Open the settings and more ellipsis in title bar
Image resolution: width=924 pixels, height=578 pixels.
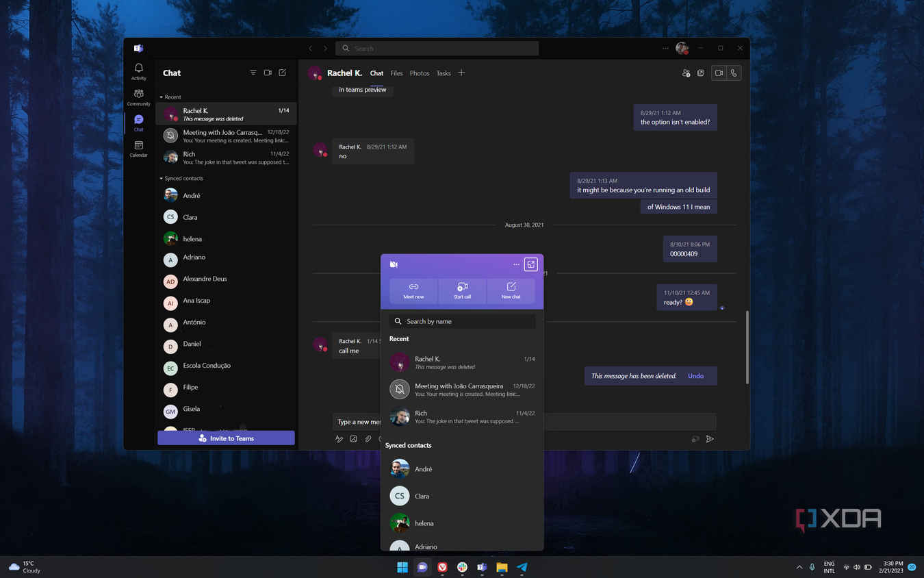point(665,49)
